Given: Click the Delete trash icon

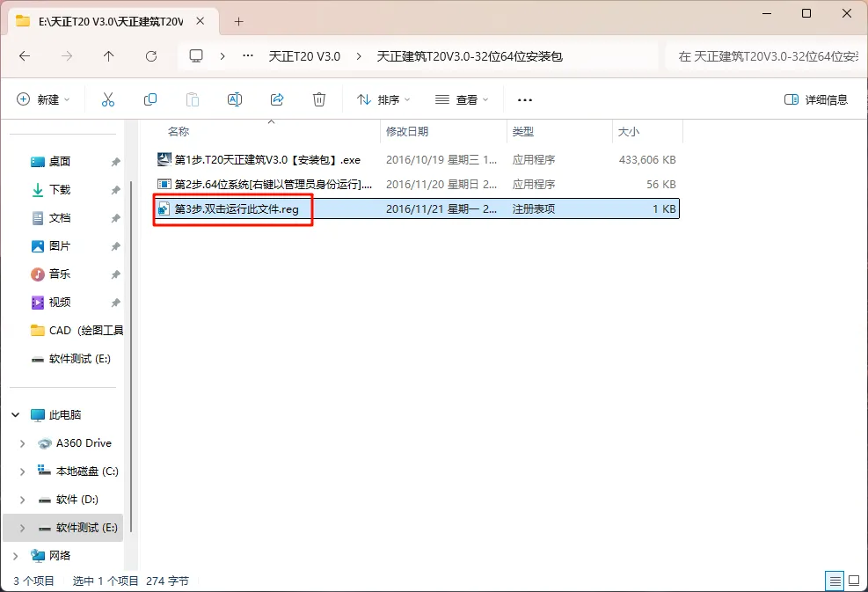Looking at the screenshot, I should point(319,99).
